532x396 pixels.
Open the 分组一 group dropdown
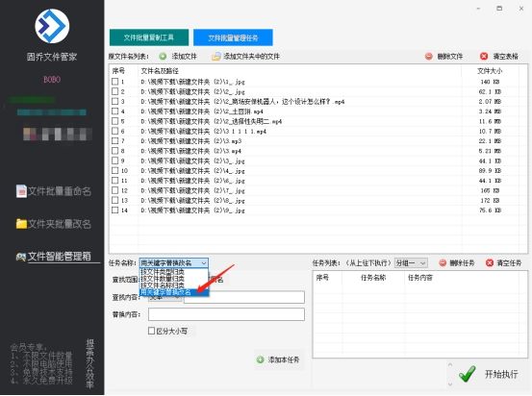coord(411,262)
